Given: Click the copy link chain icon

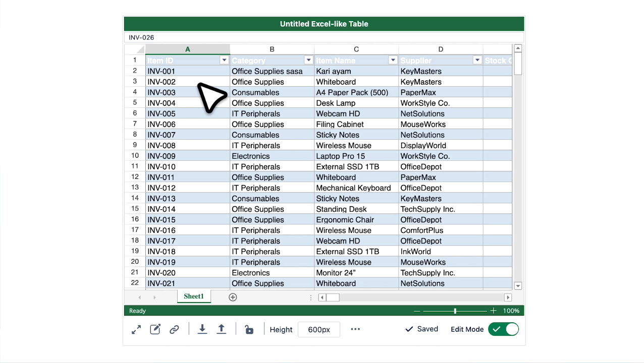Looking at the screenshot, I should 174,330.
